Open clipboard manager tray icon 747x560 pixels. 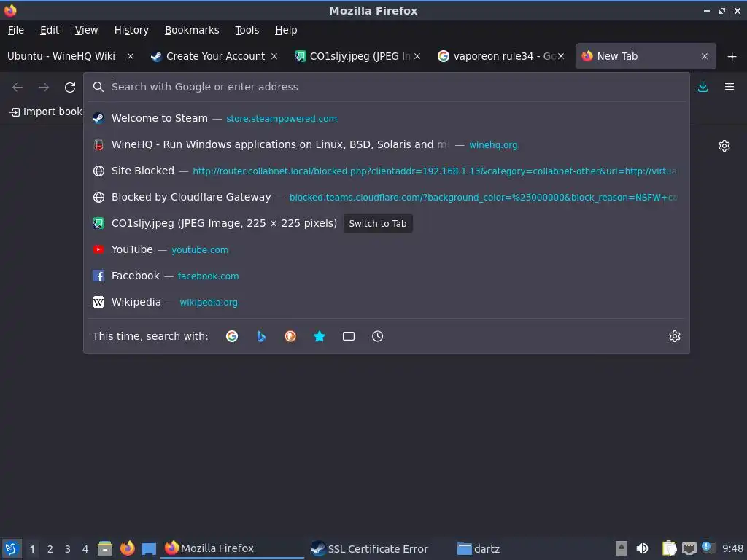[x=669, y=548]
